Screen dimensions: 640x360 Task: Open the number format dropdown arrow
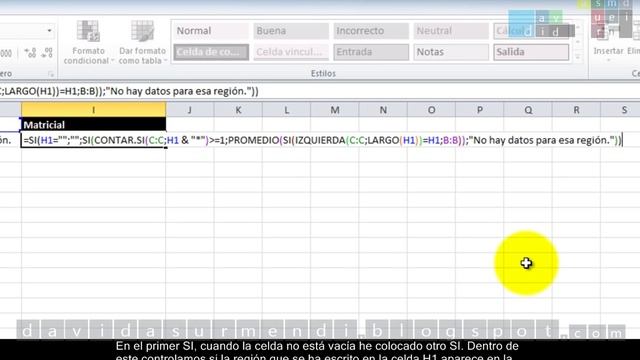pos(49,31)
